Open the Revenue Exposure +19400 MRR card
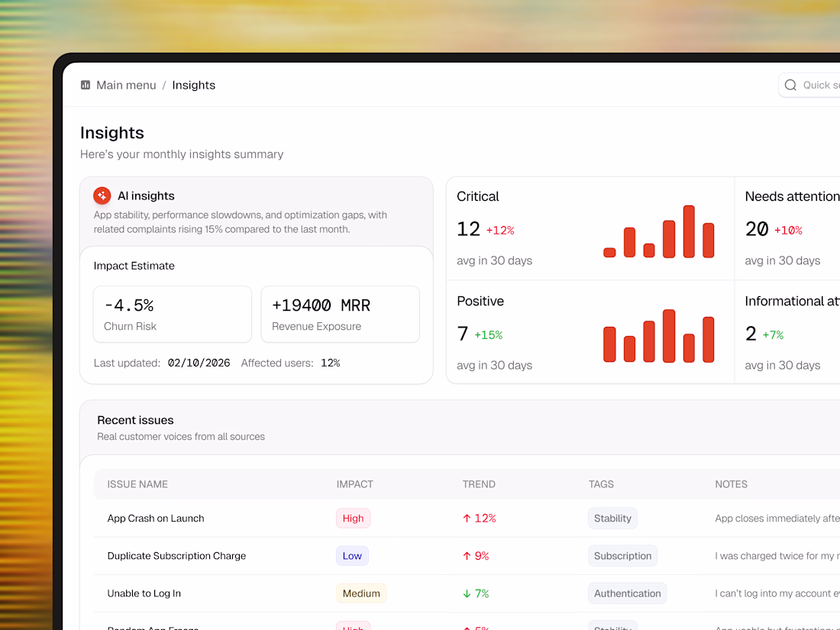The height and width of the screenshot is (630, 840). 340,314
